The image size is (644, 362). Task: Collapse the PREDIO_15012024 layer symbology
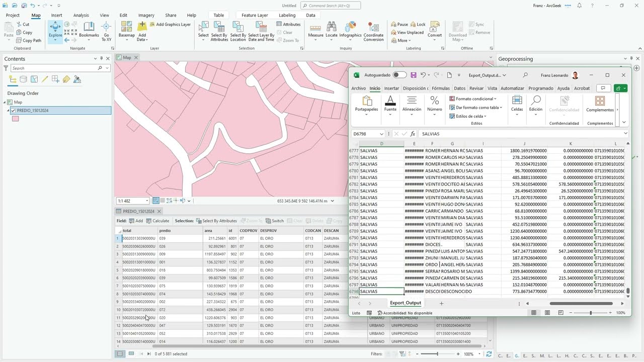click(9, 111)
